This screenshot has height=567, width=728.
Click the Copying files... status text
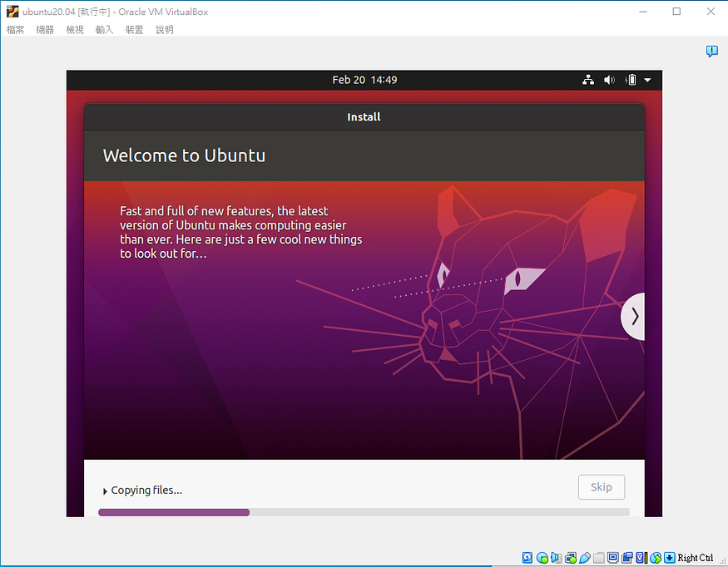[146, 491]
